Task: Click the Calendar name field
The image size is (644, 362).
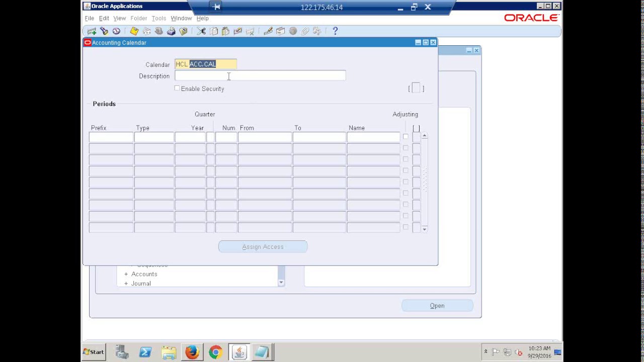Action: (206, 64)
